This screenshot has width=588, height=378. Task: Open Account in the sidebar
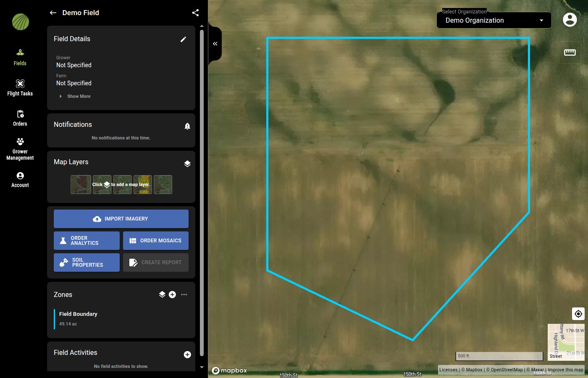[20, 179]
